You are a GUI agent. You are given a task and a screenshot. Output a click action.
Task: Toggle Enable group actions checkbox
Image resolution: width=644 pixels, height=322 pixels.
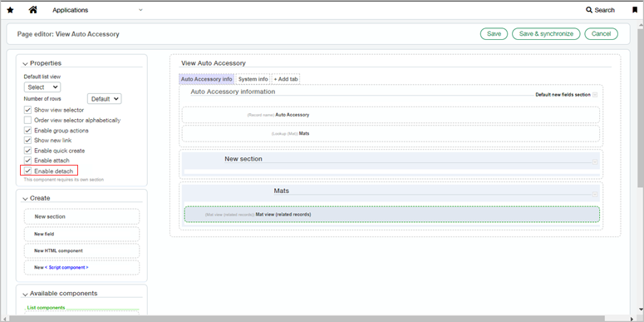pos(27,131)
